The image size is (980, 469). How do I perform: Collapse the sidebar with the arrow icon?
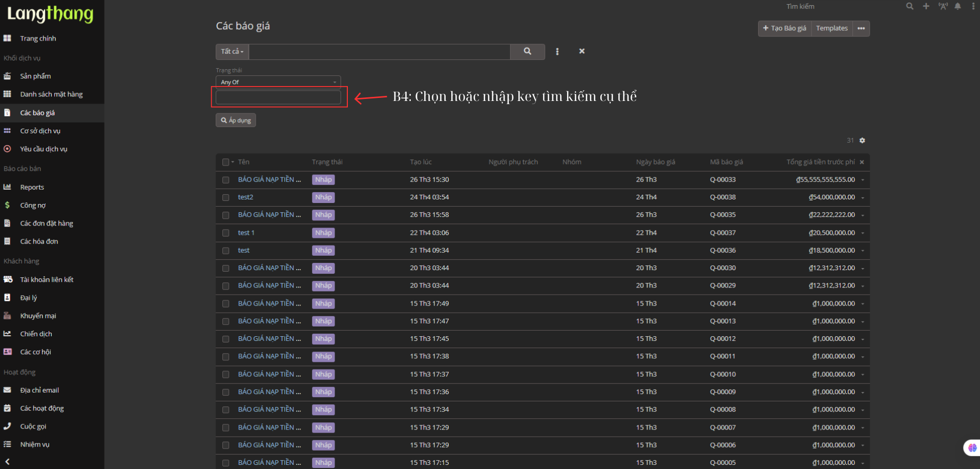coord(7,461)
